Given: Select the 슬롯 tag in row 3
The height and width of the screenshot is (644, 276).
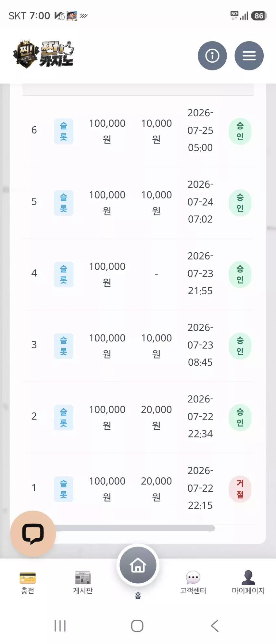Looking at the screenshot, I should click(64, 346).
